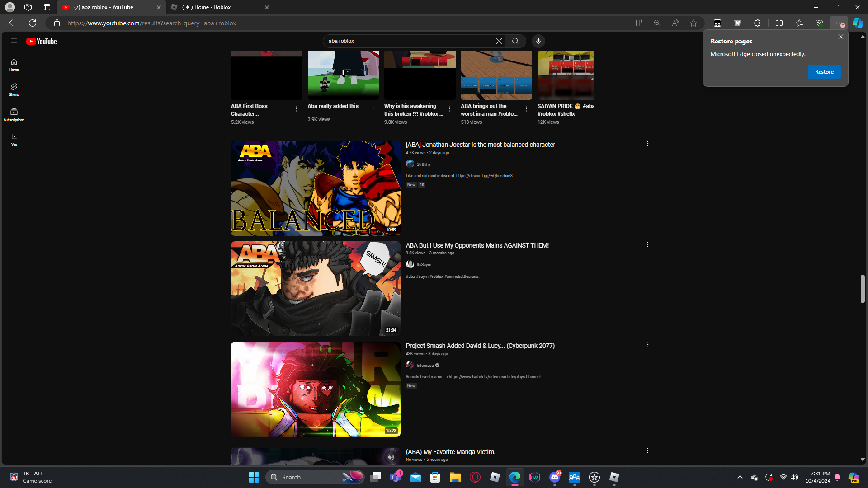Open Edge tab actions menu
The width and height of the screenshot is (868, 488).
(47, 7)
